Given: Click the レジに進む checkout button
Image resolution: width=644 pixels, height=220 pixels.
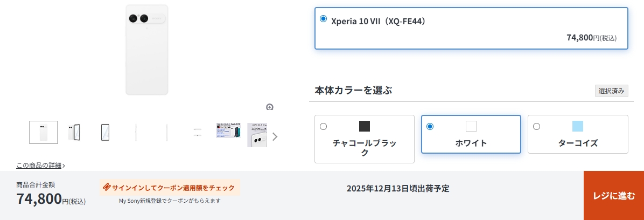Looking at the screenshot, I should [x=613, y=196].
